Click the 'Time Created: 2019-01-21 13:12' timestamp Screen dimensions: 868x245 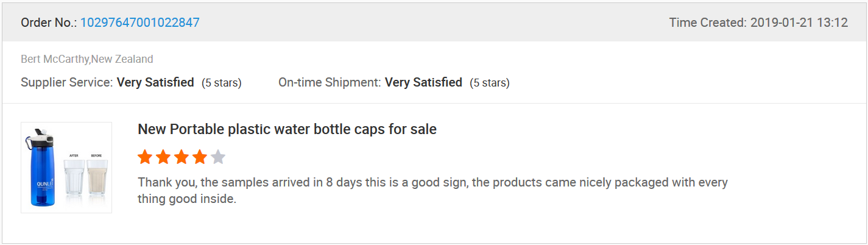point(758,23)
